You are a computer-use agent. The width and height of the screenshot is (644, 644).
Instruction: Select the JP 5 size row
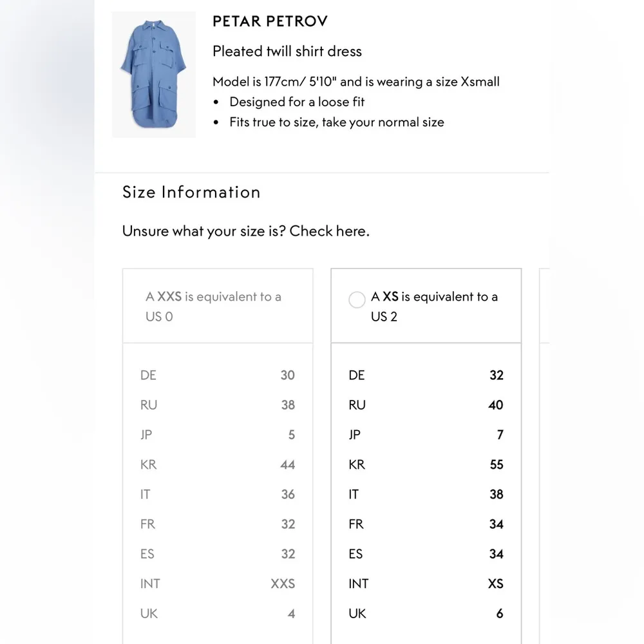click(218, 435)
